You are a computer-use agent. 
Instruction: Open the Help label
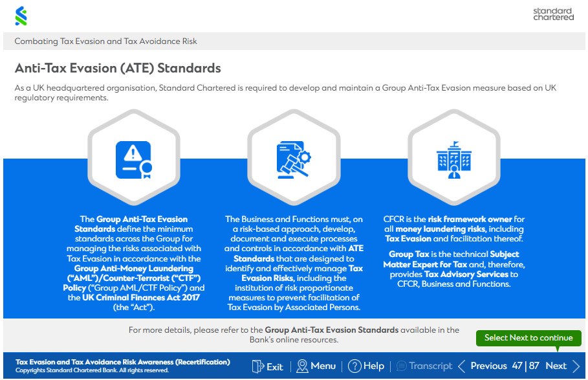coord(374,366)
